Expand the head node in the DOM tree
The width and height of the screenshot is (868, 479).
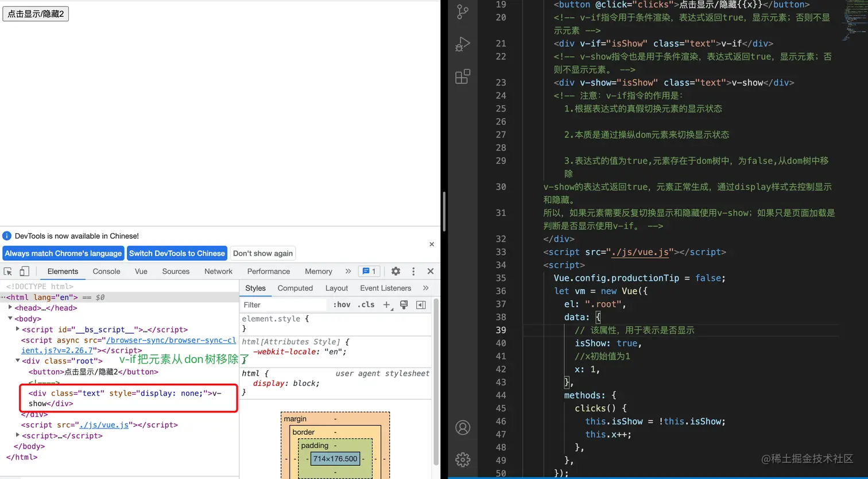pos(10,308)
